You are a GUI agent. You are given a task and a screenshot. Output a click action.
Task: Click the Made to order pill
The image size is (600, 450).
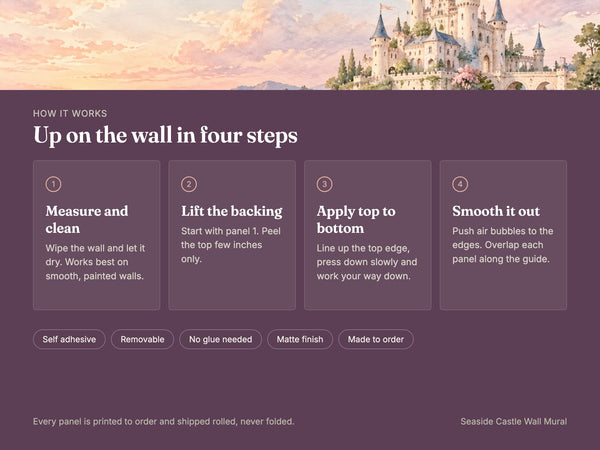tap(376, 339)
